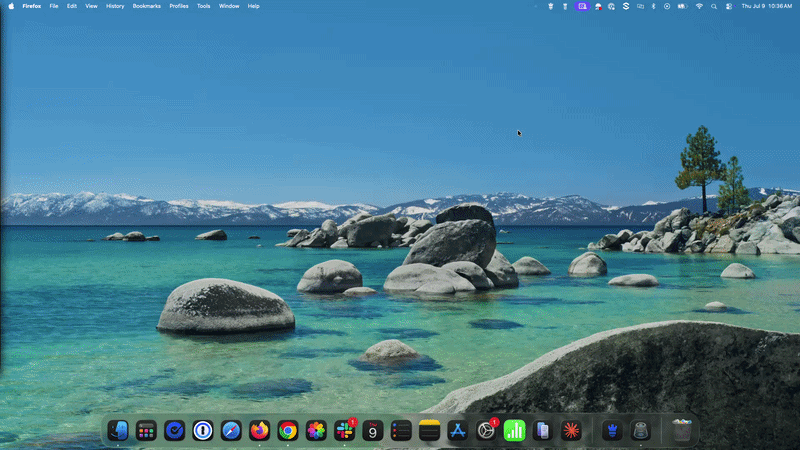800x450 pixels.
Task: Open the History menu
Action: [115, 6]
